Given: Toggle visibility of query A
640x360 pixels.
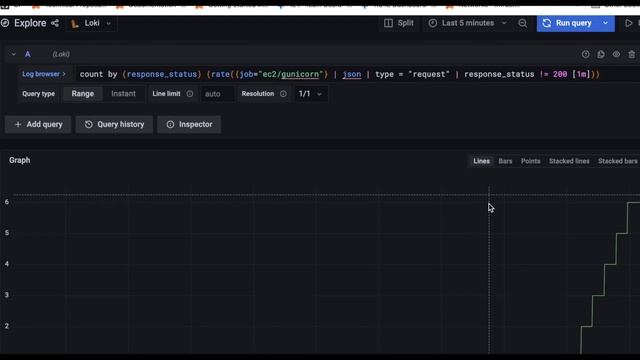Looking at the screenshot, I should (x=616, y=54).
